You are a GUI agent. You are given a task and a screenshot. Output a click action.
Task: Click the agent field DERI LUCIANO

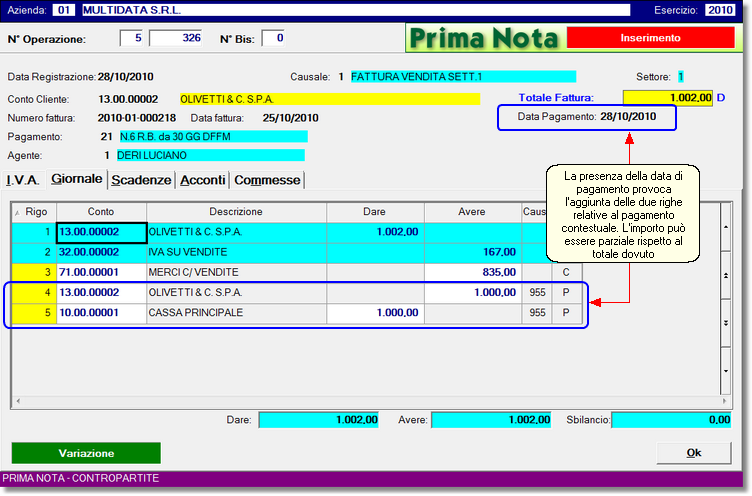click(211, 155)
